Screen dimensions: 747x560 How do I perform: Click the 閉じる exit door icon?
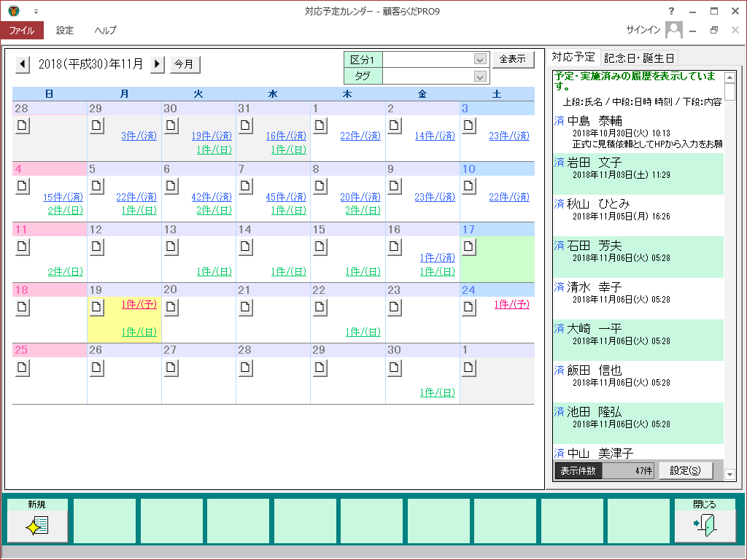pyautogui.click(x=704, y=526)
